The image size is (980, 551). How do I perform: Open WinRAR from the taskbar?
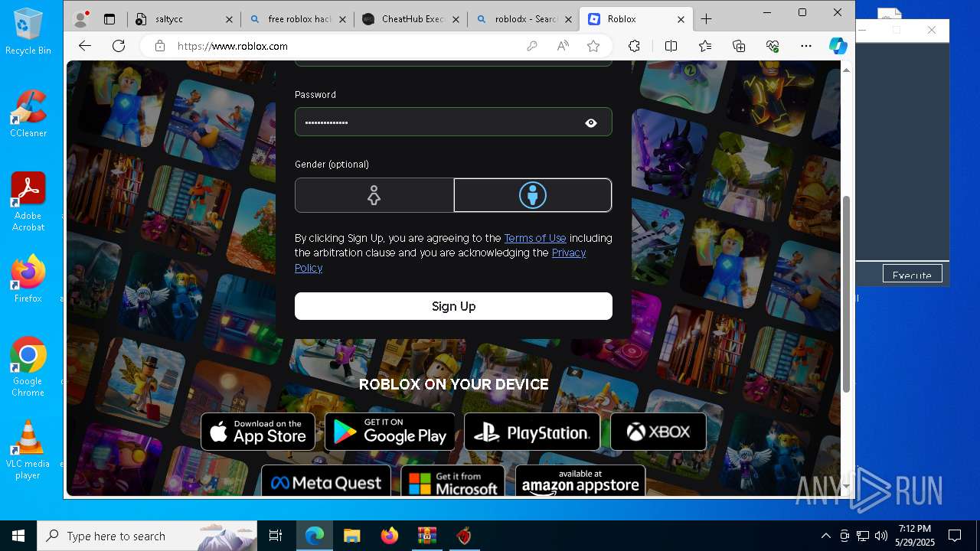(x=426, y=536)
